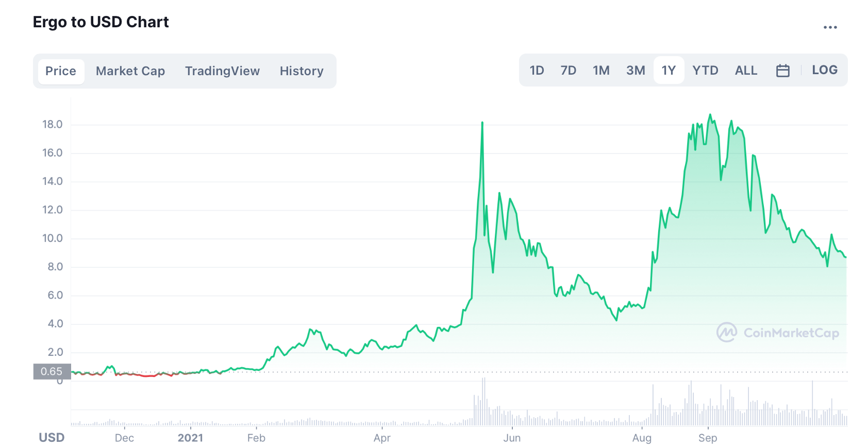This screenshot has height=447, width=868.
Task: Switch the chart to YTD
Action: point(705,71)
